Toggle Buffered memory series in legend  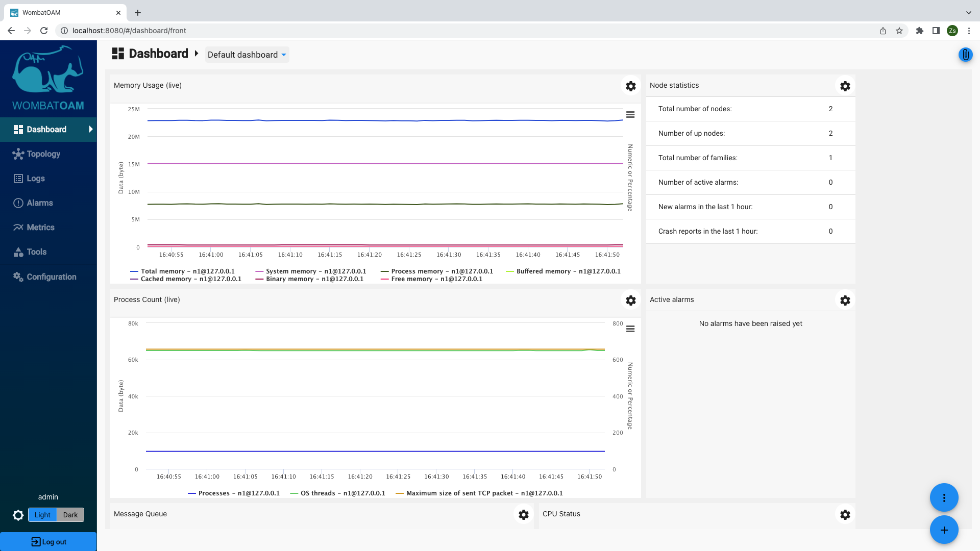pos(563,271)
